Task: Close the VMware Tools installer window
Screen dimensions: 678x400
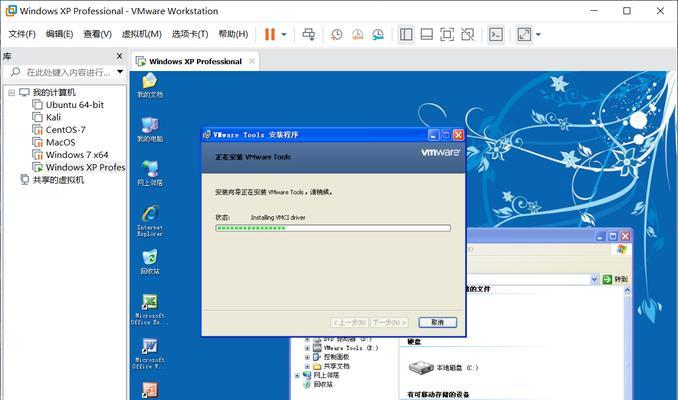Action: coord(458,135)
